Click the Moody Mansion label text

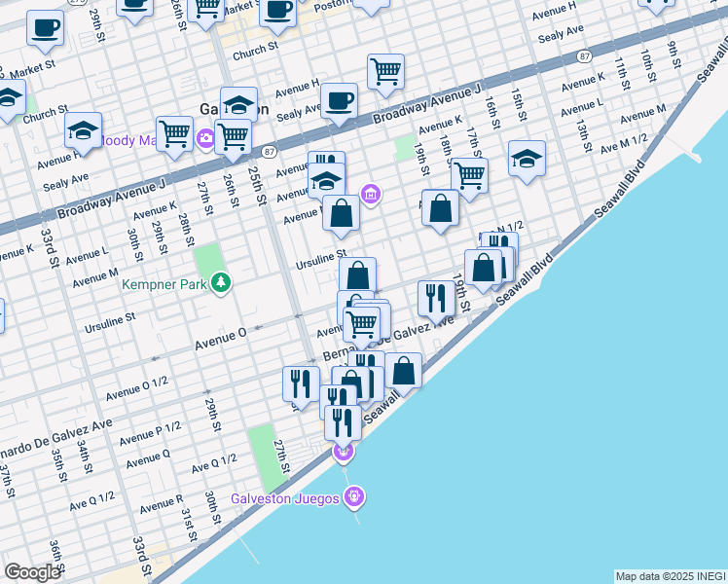[x=127, y=140]
